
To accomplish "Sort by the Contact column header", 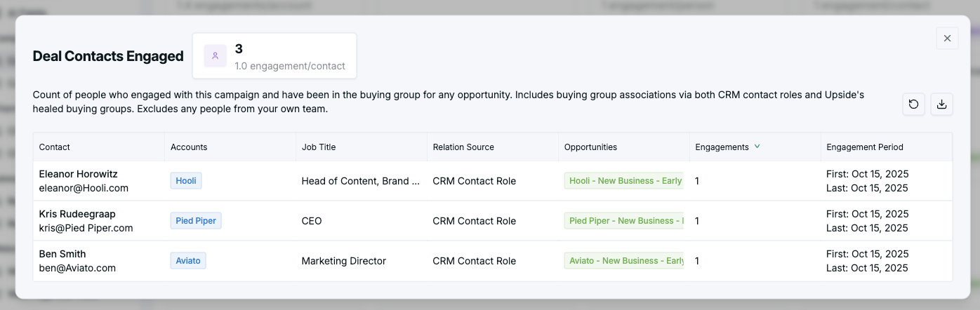I will 55,147.
